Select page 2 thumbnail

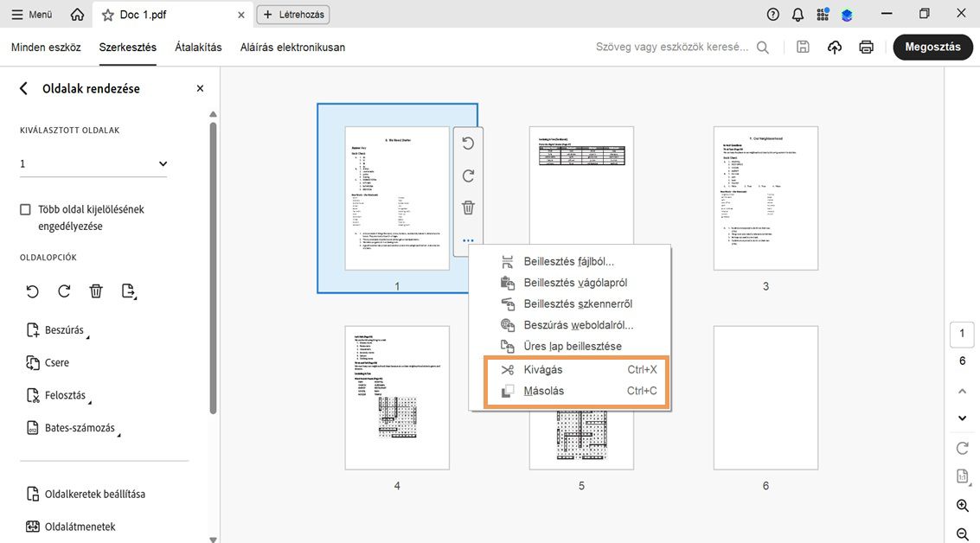[581, 185]
